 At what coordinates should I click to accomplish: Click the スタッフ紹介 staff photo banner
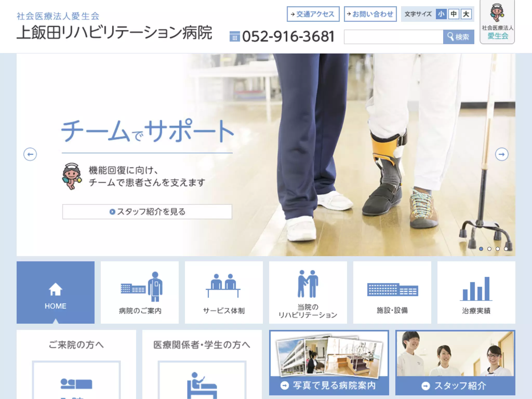pyautogui.click(x=455, y=363)
